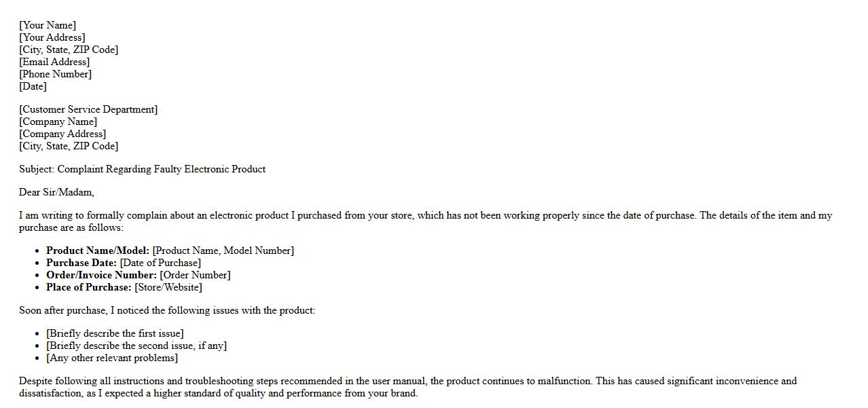The width and height of the screenshot is (868, 408).
Task: Click the [Customer Service Department] line
Action: pos(88,109)
